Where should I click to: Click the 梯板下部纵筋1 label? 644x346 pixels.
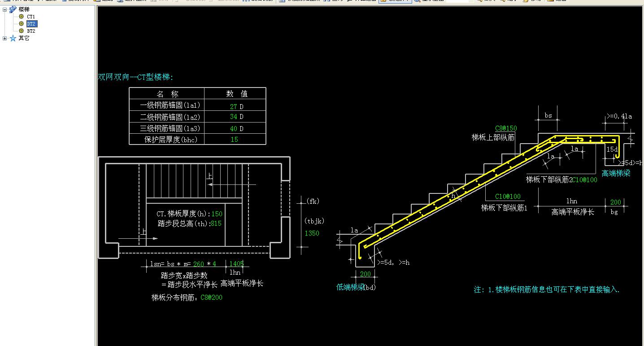[x=505, y=208]
